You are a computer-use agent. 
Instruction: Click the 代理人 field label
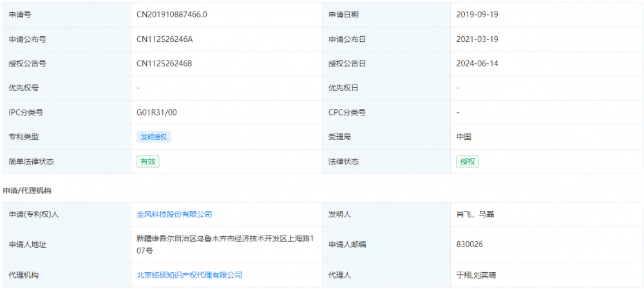pos(339,275)
